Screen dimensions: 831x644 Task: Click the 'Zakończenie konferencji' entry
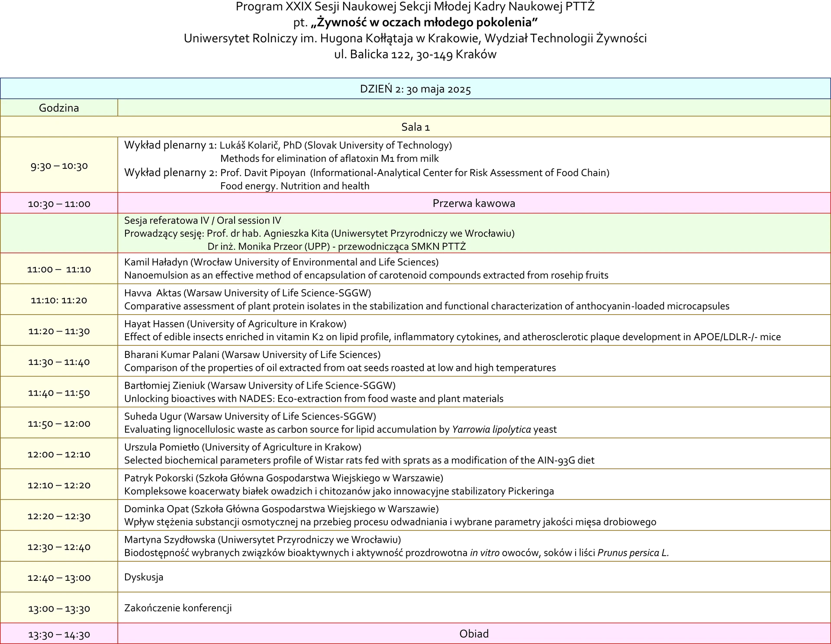[x=178, y=608]
